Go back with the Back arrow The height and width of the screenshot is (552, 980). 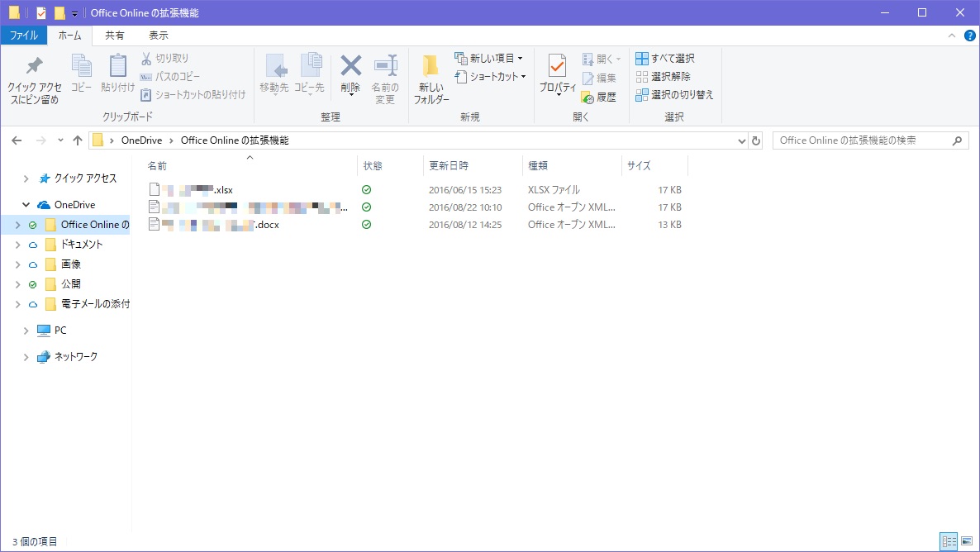tap(17, 140)
